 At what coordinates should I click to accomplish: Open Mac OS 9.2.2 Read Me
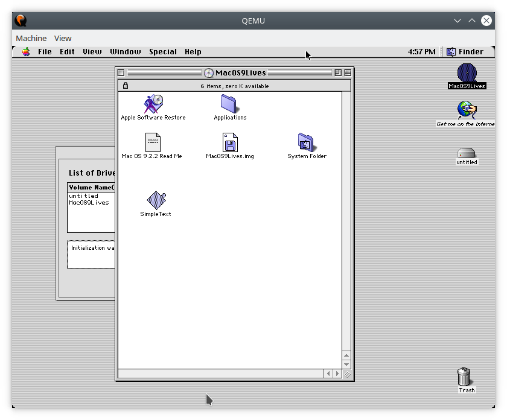(x=153, y=142)
